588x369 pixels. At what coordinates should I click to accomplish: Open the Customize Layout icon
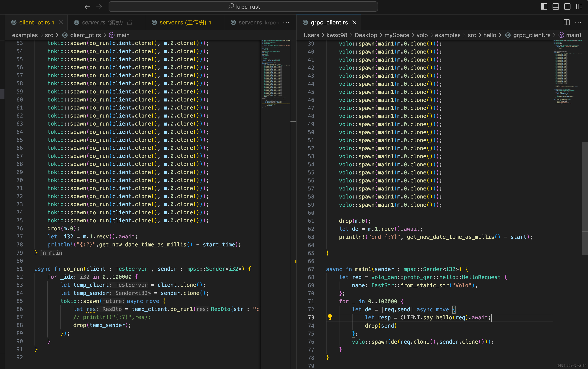coord(579,7)
